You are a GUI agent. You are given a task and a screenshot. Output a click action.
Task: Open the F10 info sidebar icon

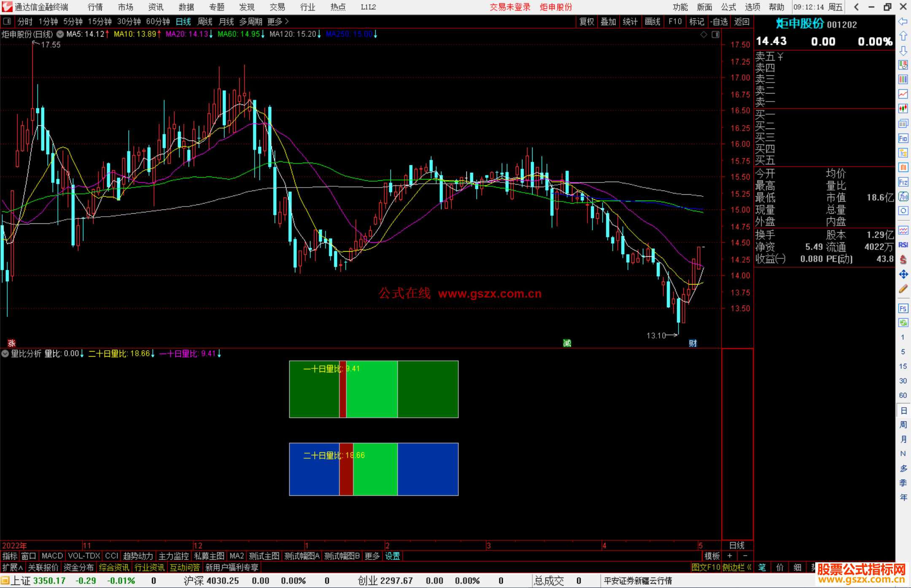pyautogui.click(x=903, y=138)
